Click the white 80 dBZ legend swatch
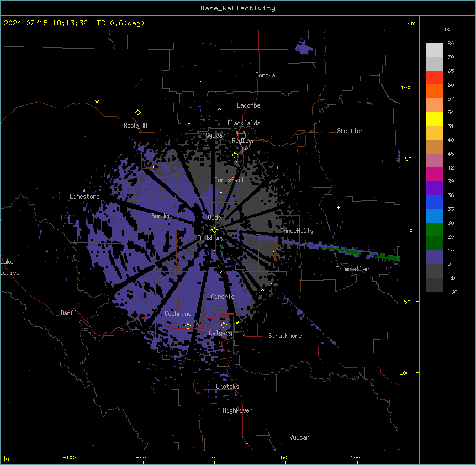Screen dimensions: 476x465 click(x=434, y=50)
